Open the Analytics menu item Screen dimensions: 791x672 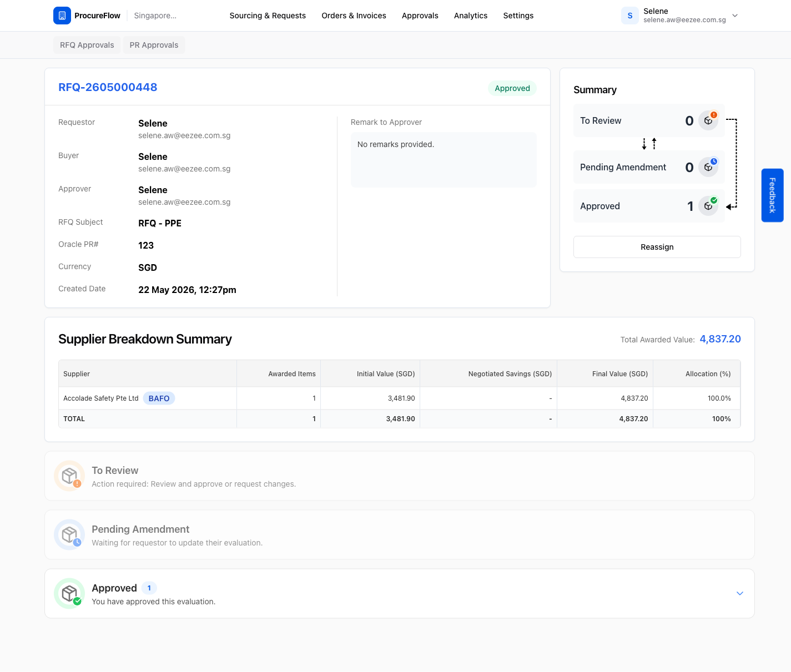click(471, 16)
